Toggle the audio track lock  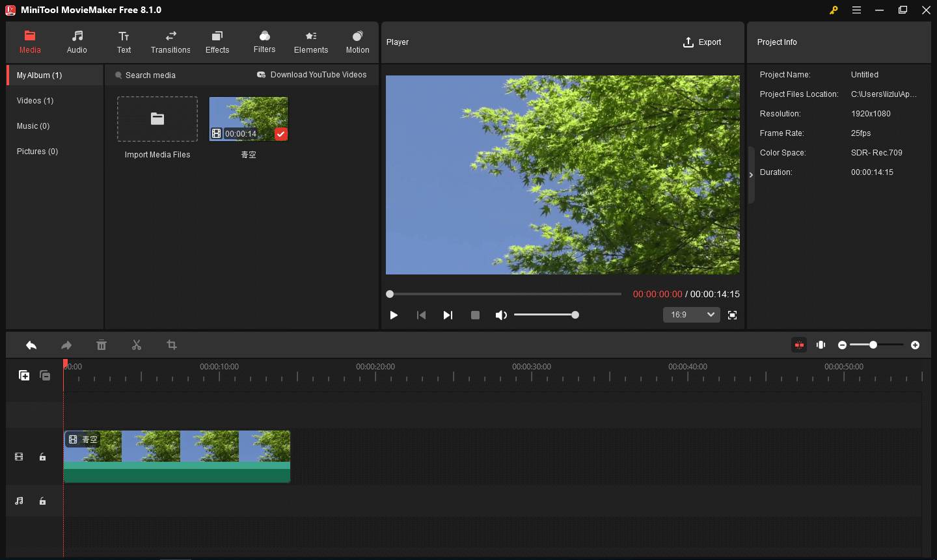pyautogui.click(x=42, y=501)
